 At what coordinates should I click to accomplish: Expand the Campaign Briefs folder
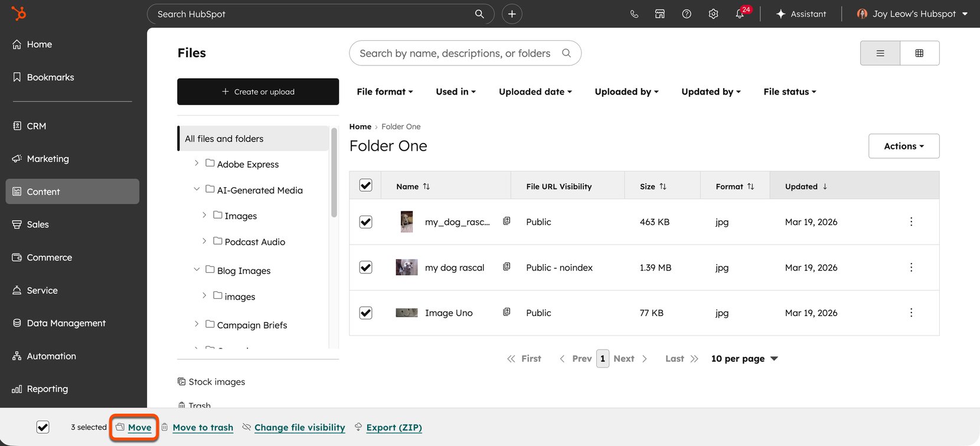click(197, 324)
